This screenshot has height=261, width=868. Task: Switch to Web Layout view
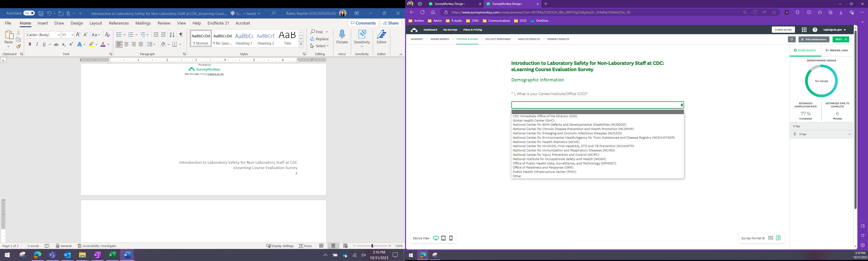tap(345, 246)
